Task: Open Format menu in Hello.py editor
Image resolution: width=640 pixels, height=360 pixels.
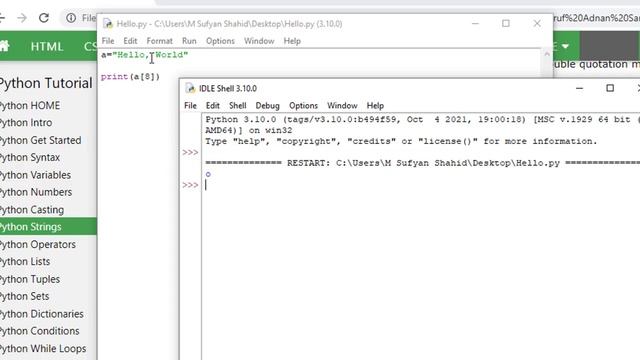Action: (x=160, y=41)
